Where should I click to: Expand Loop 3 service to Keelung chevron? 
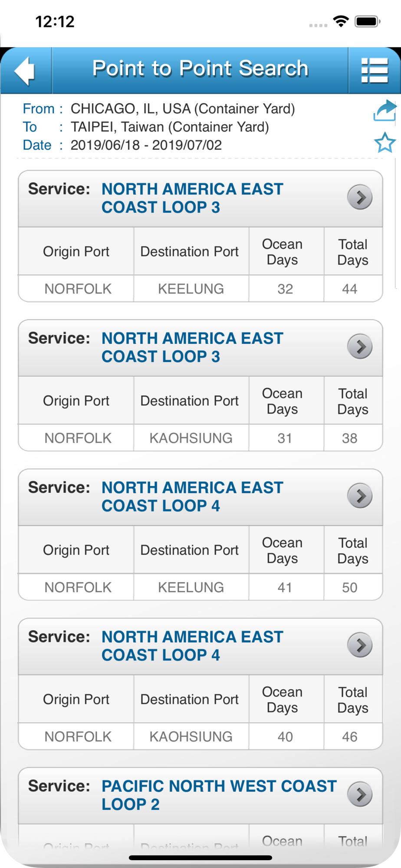(360, 197)
